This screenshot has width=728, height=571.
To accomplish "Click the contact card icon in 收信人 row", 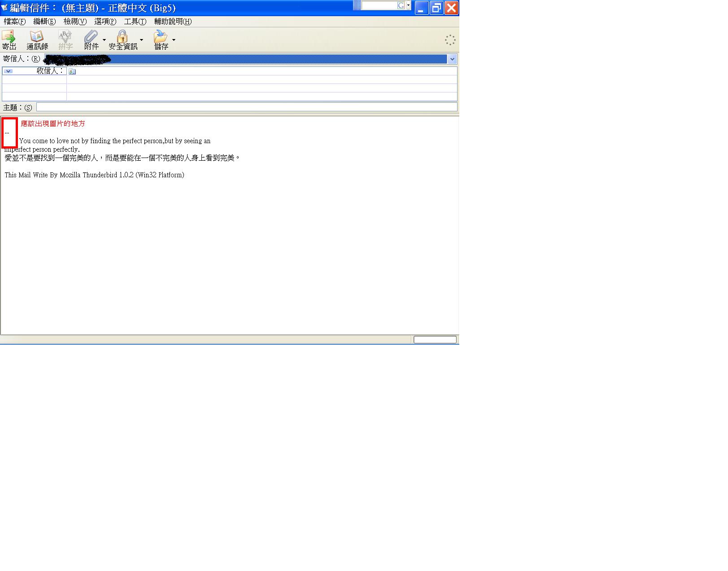I will point(72,71).
